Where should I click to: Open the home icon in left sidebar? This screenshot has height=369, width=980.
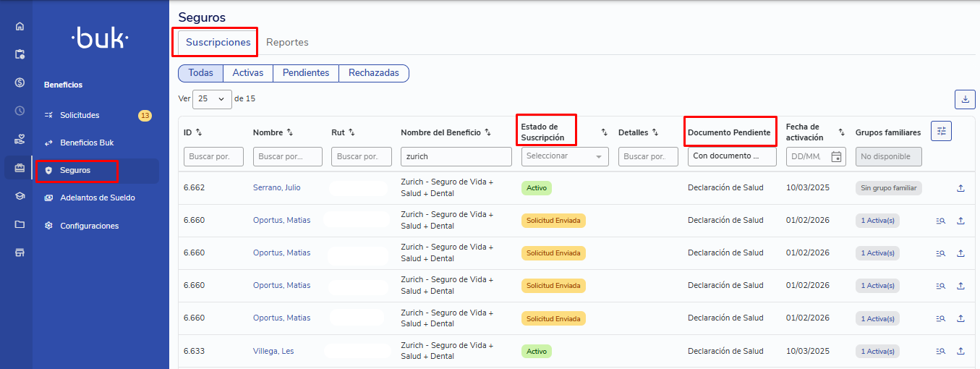coord(20,27)
